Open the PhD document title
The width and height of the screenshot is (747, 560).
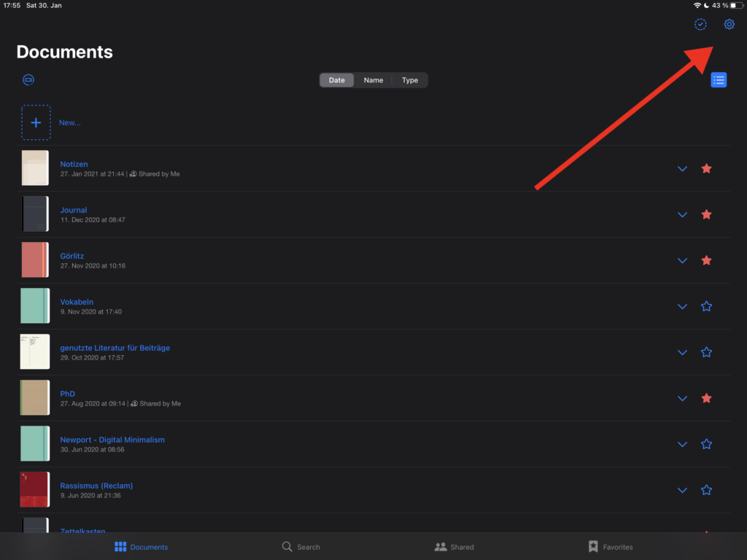click(68, 394)
